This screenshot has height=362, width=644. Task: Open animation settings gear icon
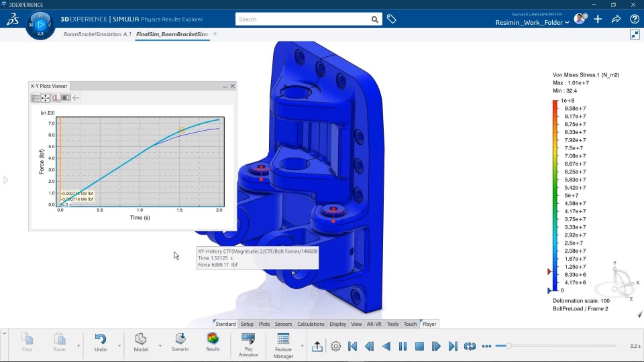[x=335, y=347]
